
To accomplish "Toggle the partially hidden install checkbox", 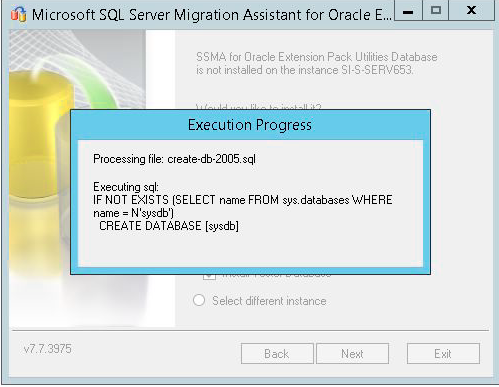I will point(209,277).
